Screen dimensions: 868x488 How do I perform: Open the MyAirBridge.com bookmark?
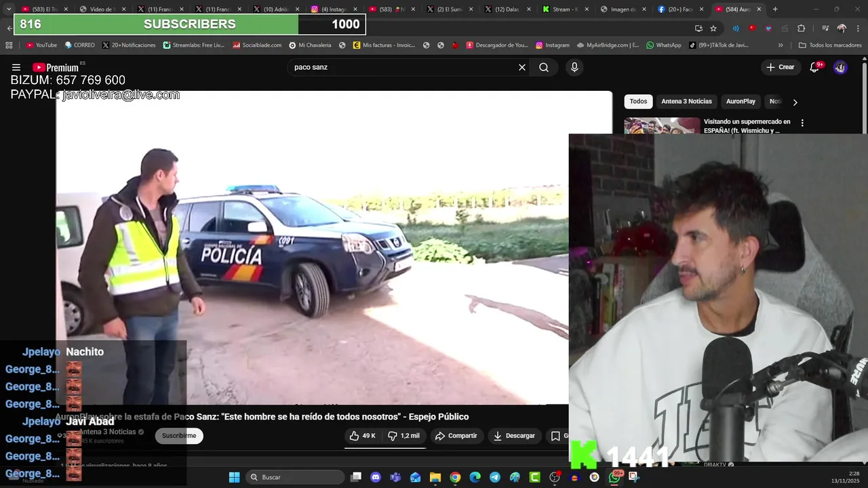click(x=608, y=45)
